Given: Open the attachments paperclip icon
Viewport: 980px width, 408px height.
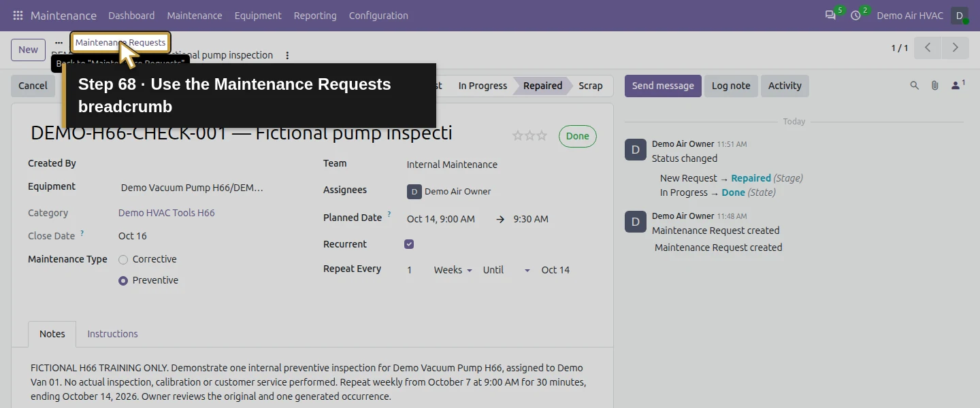Looking at the screenshot, I should pos(935,86).
